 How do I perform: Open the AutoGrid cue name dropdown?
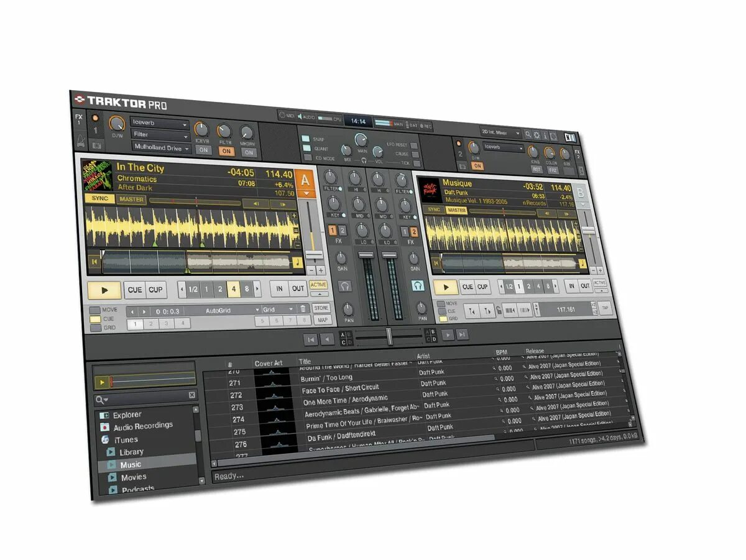[x=228, y=310]
